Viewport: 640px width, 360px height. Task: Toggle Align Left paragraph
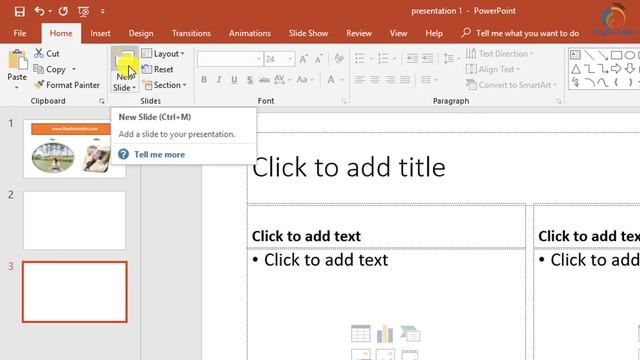360,80
